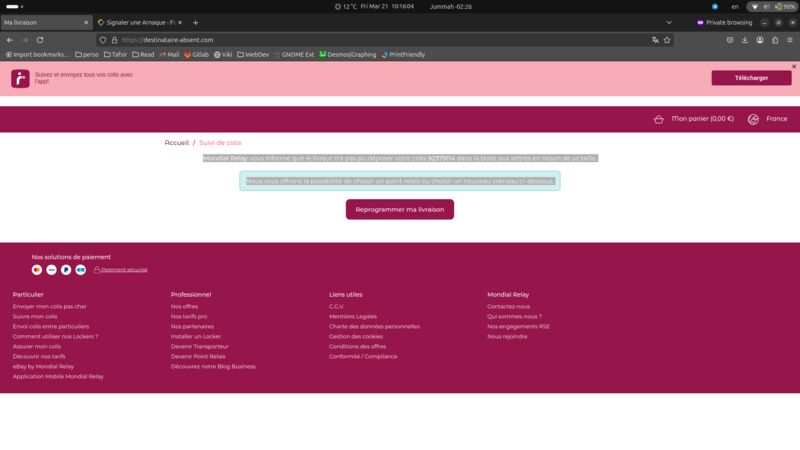Click the Mastercard payment icon
The image size is (800, 450).
pos(37,270)
